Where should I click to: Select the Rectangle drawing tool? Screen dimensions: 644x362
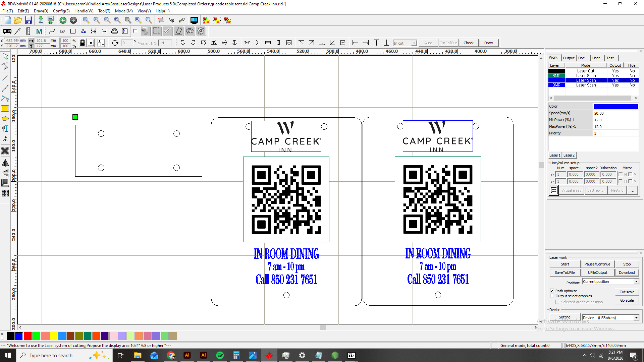(x=5, y=108)
